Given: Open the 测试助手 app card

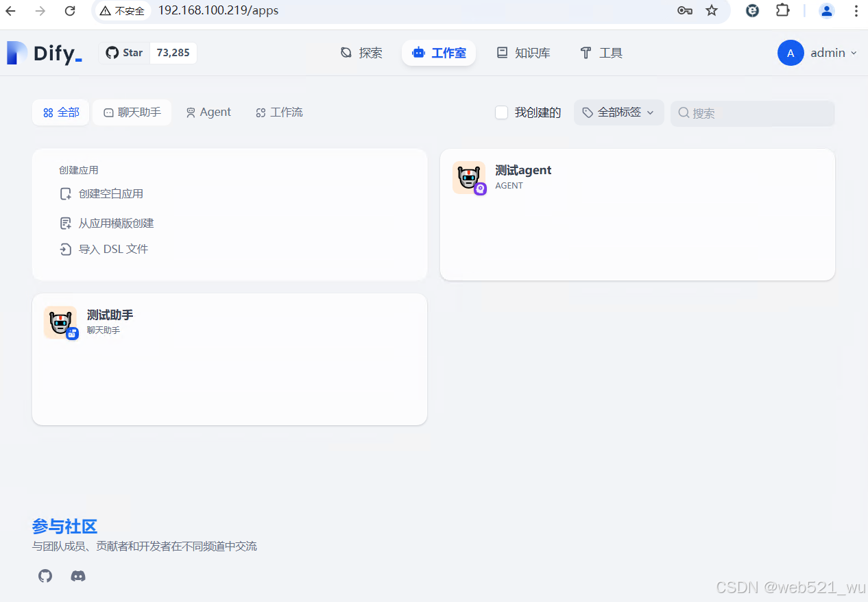Looking at the screenshot, I should [230, 359].
